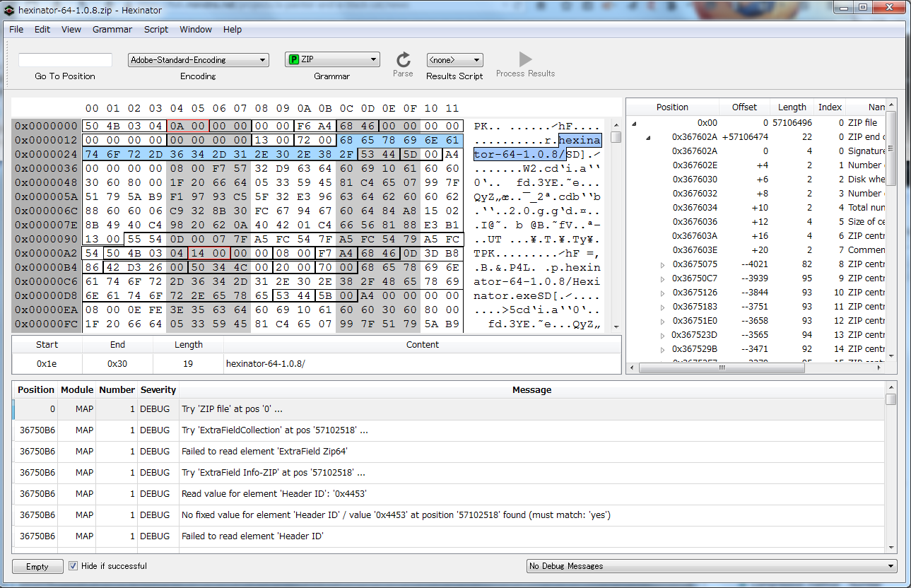Click the End value 0x30
This screenshot has height=588, width=911.
(117, 364)
